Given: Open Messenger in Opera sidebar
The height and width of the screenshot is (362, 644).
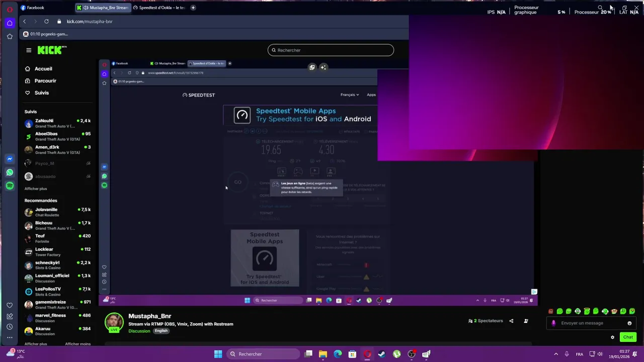Looking at the screenshot, I should [x=10, y=159].
